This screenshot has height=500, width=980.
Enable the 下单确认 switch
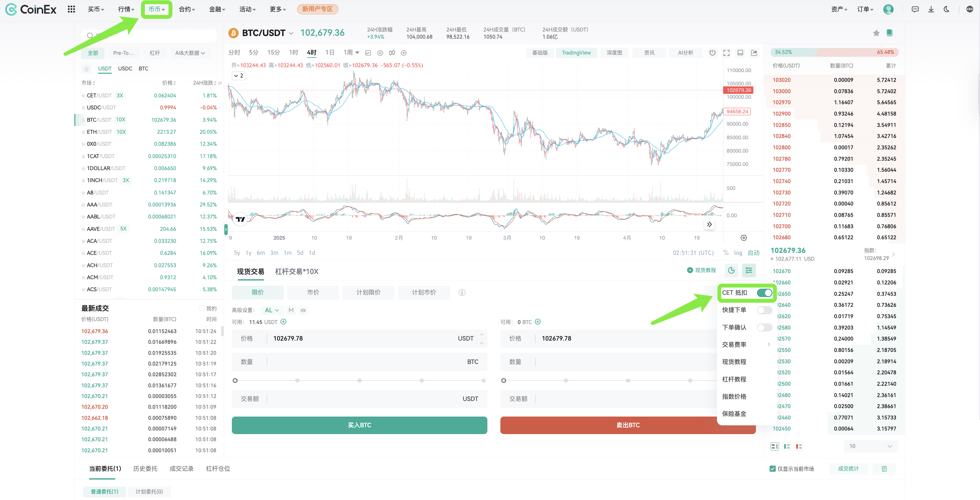coord(764,328)
